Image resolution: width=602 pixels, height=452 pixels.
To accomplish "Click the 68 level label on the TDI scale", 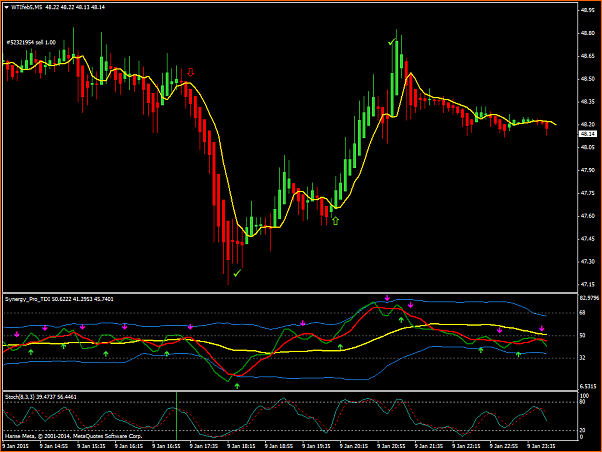I will coord(582,313).
